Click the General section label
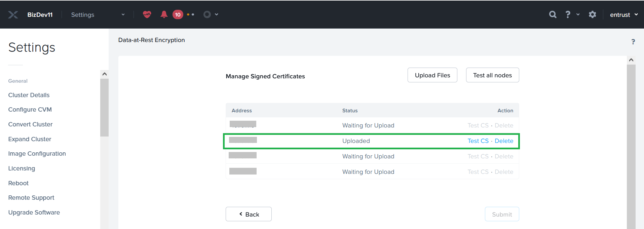 pyautogui.click(x=18, y=81)
